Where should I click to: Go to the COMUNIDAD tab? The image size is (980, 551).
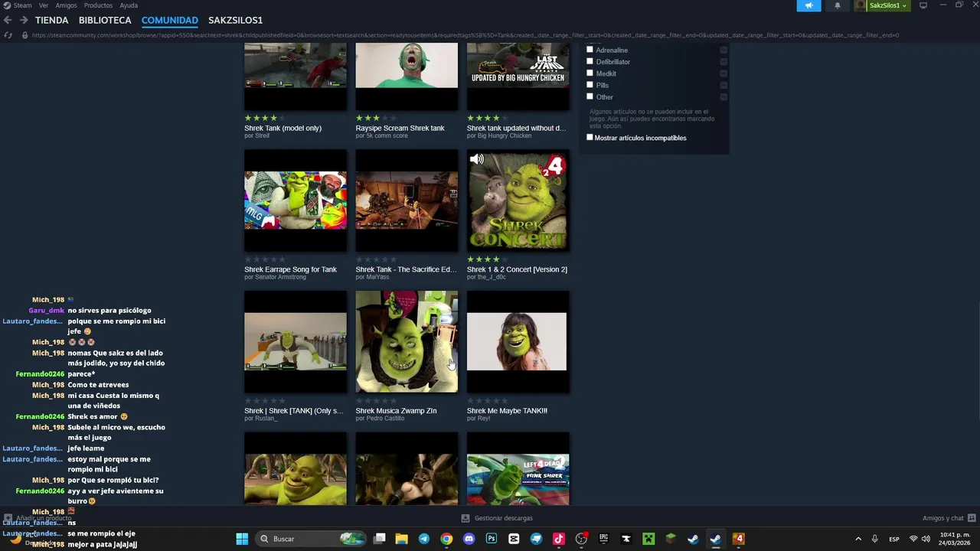tap(169, 20)
